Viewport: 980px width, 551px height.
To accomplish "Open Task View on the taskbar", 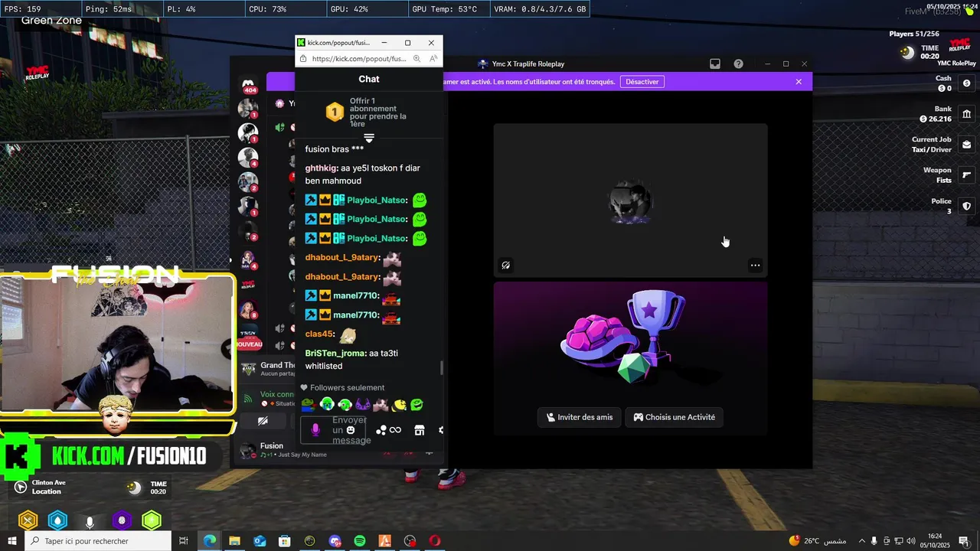I will pos(184,541).
